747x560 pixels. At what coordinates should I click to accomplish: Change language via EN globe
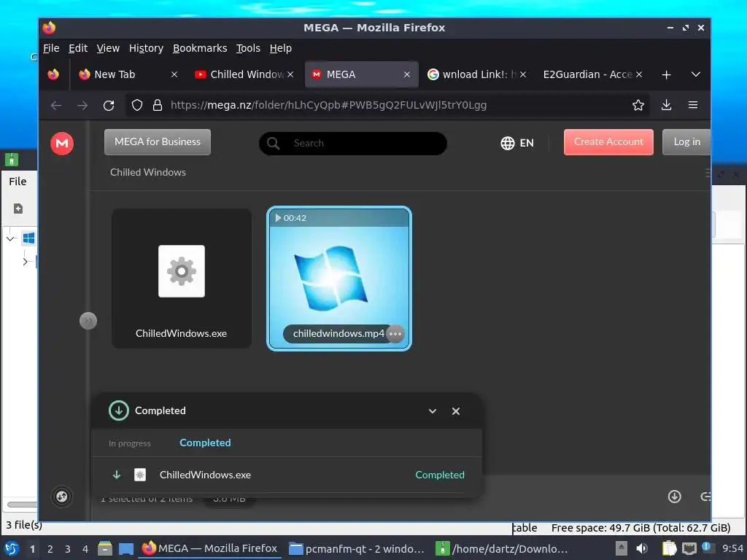click(517, 143)
